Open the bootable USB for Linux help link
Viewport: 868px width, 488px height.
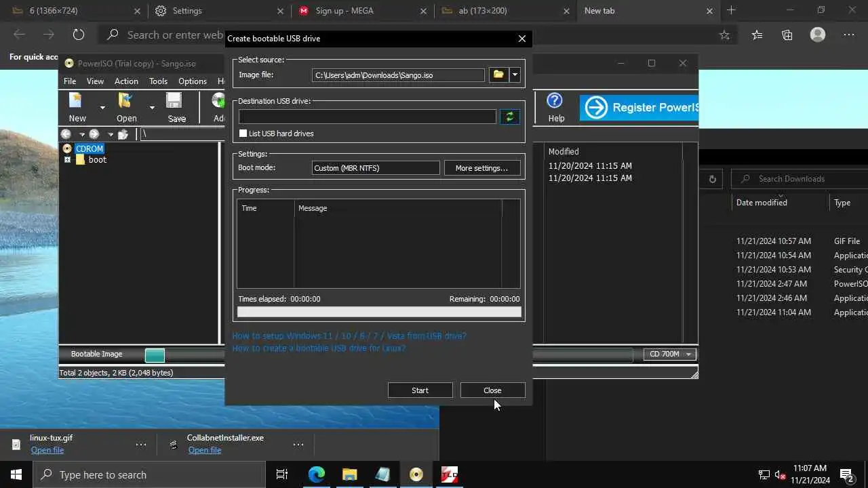pos(319,348)
